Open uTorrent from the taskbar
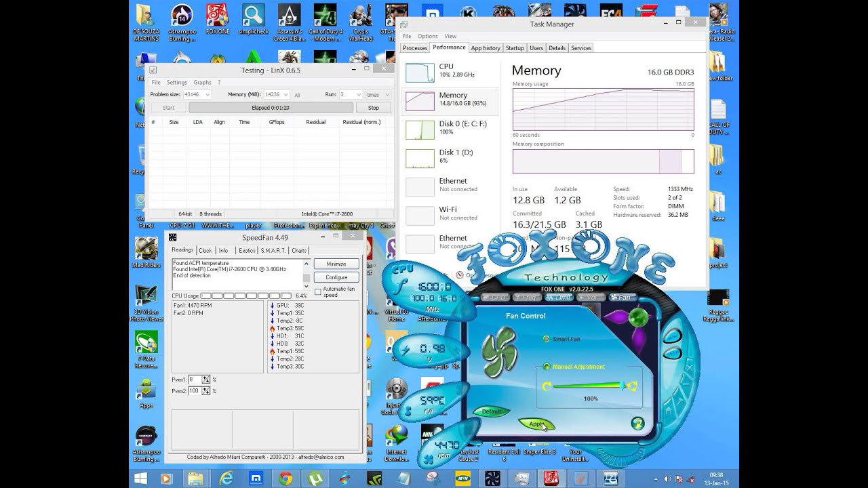 (316, 479)
